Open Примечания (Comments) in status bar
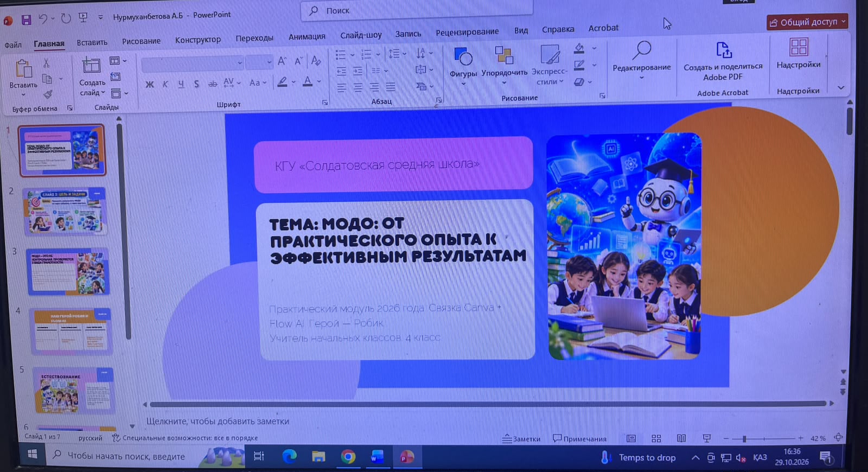The width and height of the screenshot is (868, 472). click(x=579, y=438)
